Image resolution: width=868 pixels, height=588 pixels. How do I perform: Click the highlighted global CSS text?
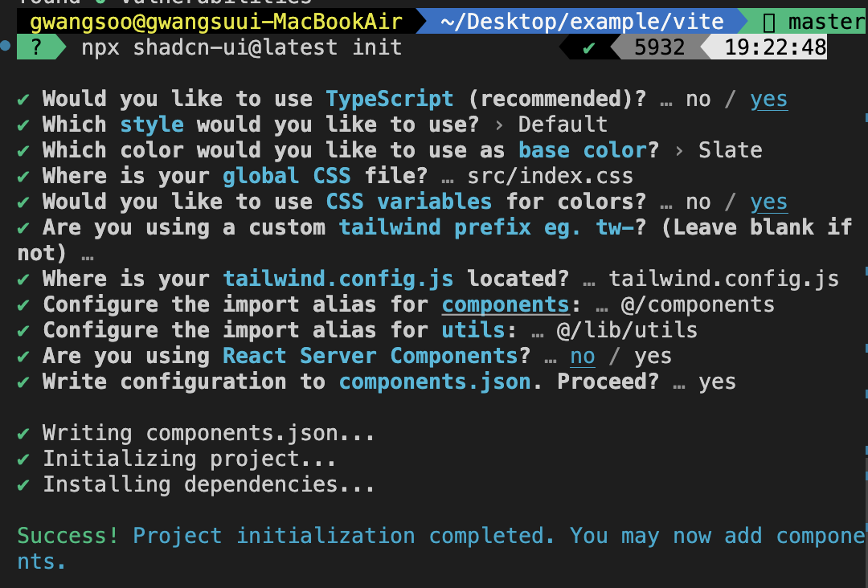287,176
